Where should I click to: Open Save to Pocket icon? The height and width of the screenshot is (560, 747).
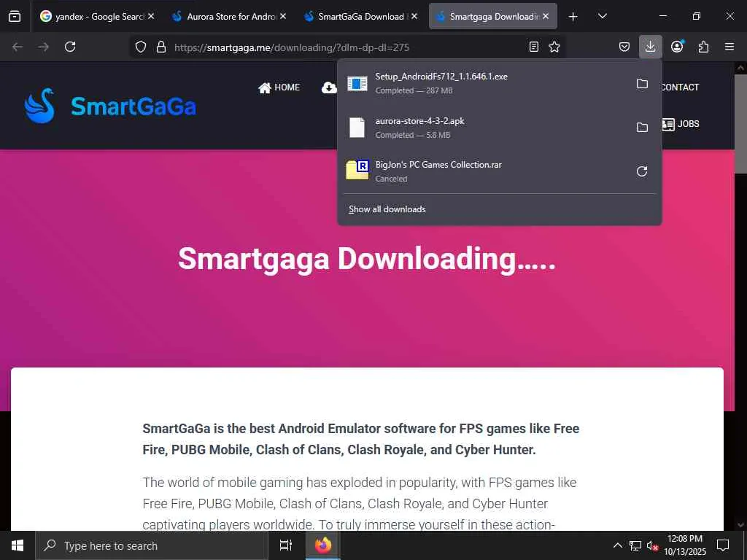[624, 47]
